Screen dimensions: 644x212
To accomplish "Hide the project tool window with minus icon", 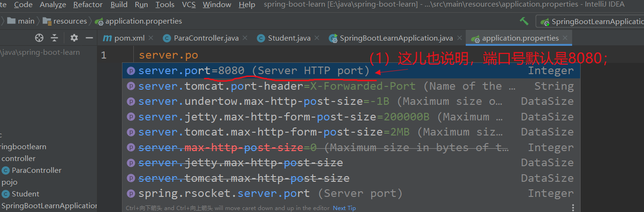I will click(89, 38).
